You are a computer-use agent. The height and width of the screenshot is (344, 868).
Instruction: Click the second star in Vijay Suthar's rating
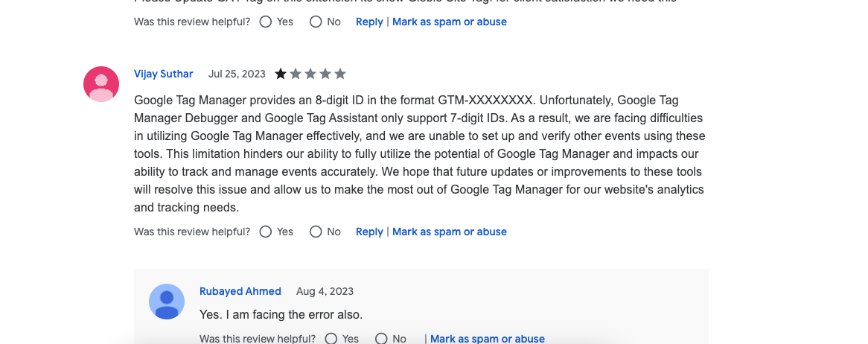click(296, 74)
